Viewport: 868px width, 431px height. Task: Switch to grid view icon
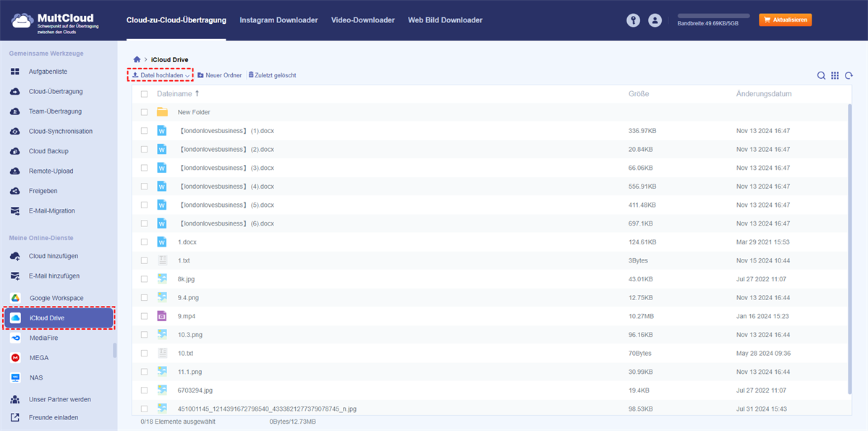tap(835, 75)
